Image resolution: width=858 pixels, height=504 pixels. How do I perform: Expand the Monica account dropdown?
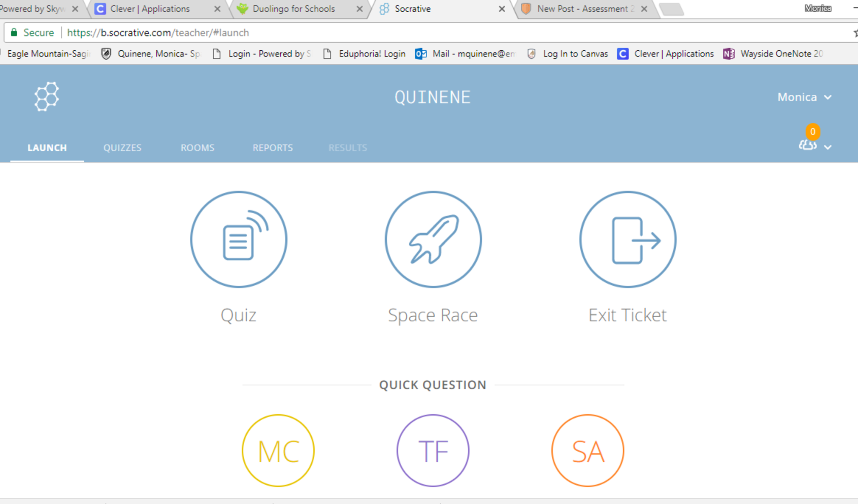tap(804, 97)
